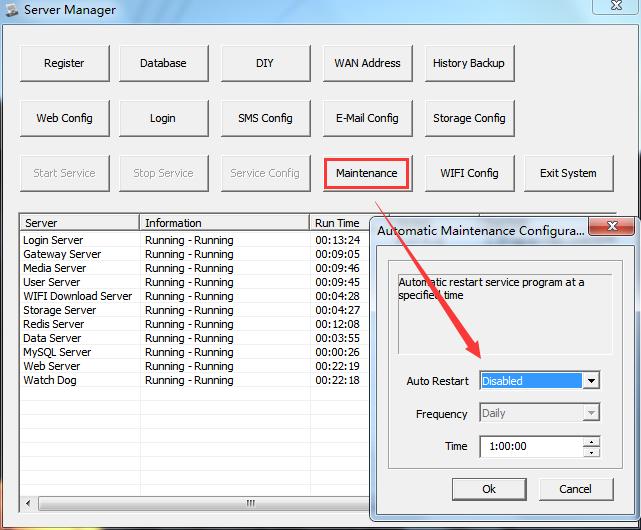The height and width of the screenshot is (530, 641).
Task: Click the greyed Service Config button
Action: [x=265, y=173]
